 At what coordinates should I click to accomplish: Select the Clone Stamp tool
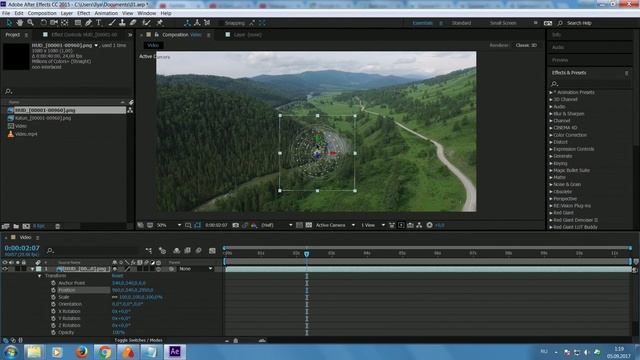coord(122,23)
